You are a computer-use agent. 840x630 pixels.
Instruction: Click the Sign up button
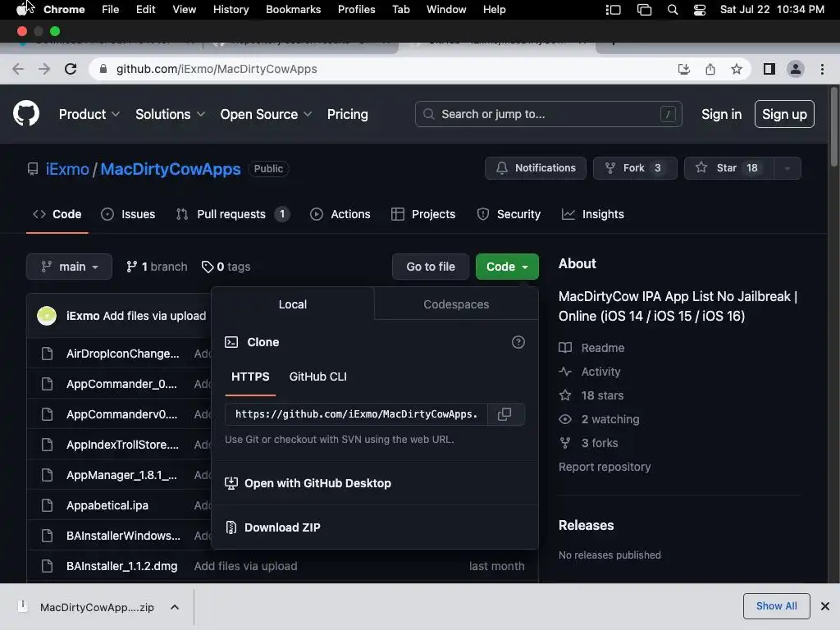point(784,114)
